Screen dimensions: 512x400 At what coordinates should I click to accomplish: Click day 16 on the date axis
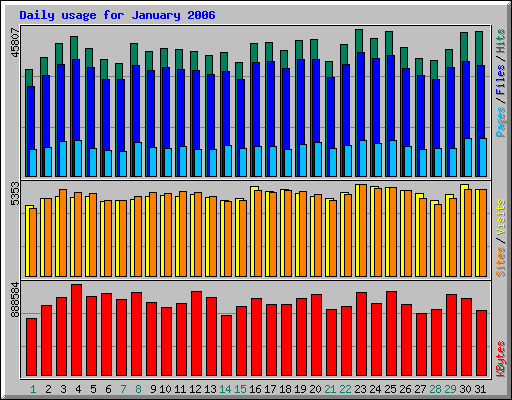(255, 389)
